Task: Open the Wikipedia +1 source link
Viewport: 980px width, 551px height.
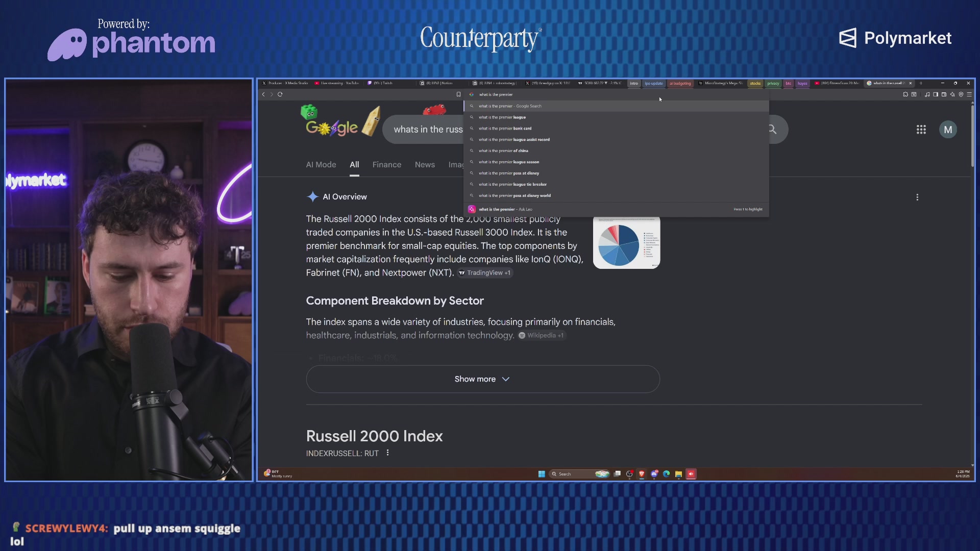Action: click(x=542, y=335)
